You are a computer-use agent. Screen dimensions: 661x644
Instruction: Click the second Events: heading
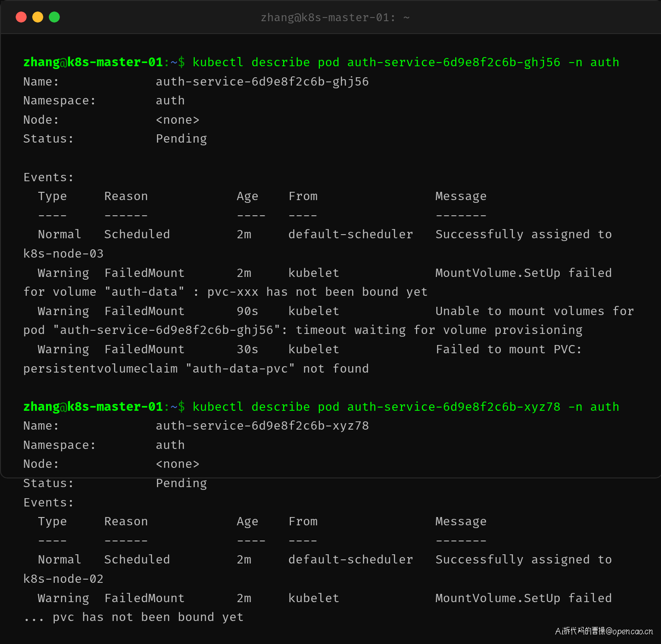(x=48, y=502)
